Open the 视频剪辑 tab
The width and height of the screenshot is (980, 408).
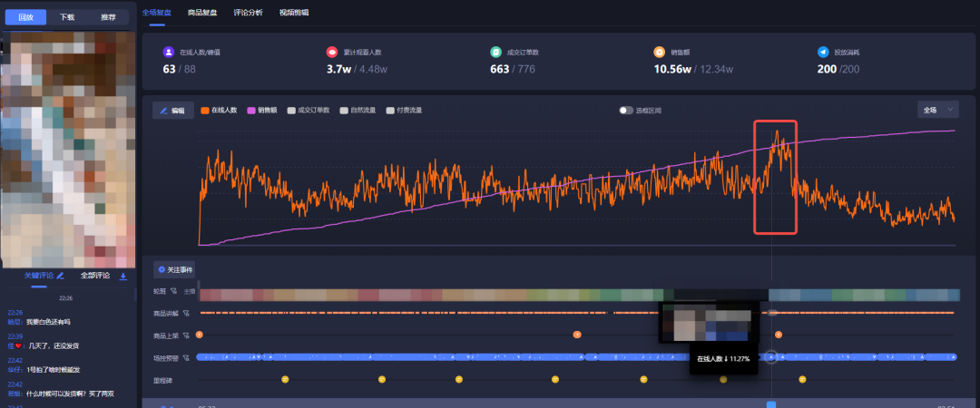(294, 13)
